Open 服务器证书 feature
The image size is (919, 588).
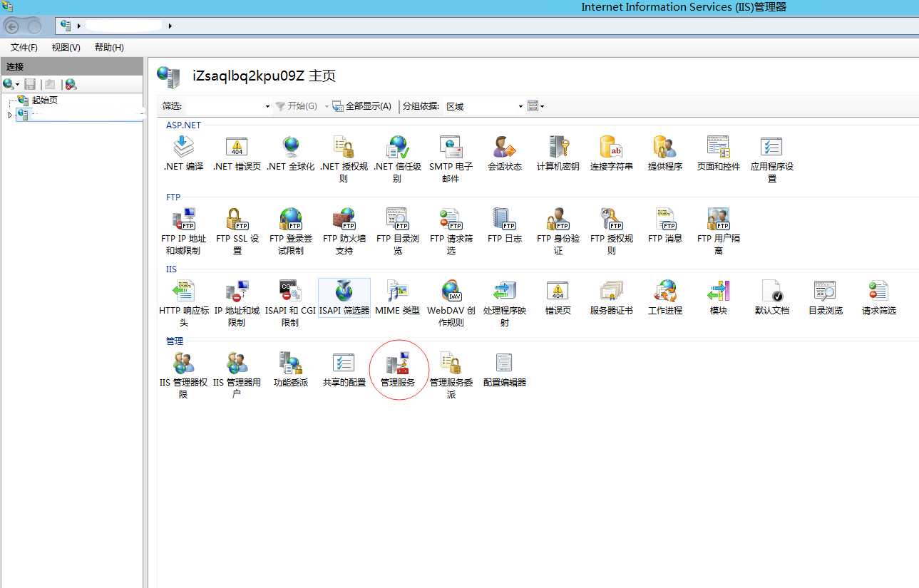point(612,298)
